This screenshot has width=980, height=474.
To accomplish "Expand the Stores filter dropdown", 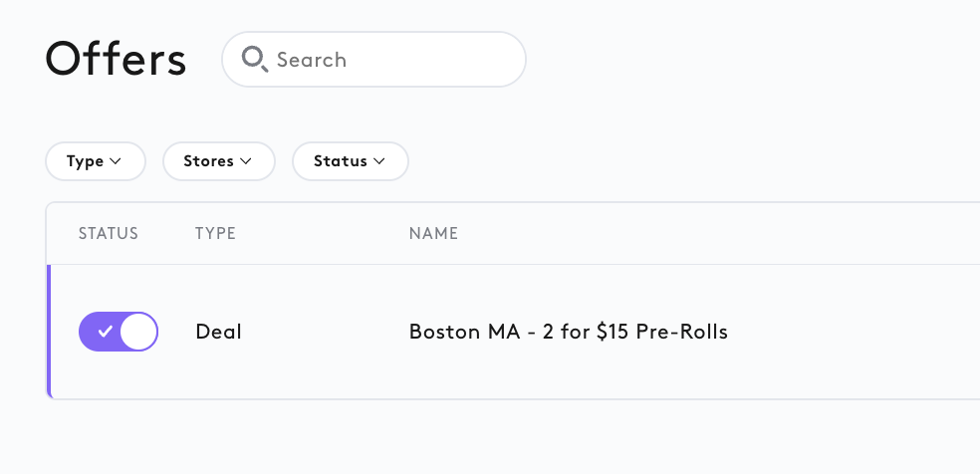I will [219, 161].
